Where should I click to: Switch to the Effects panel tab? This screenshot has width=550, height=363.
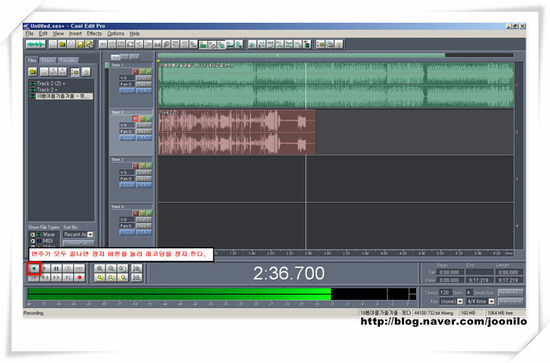pos(48,60)
